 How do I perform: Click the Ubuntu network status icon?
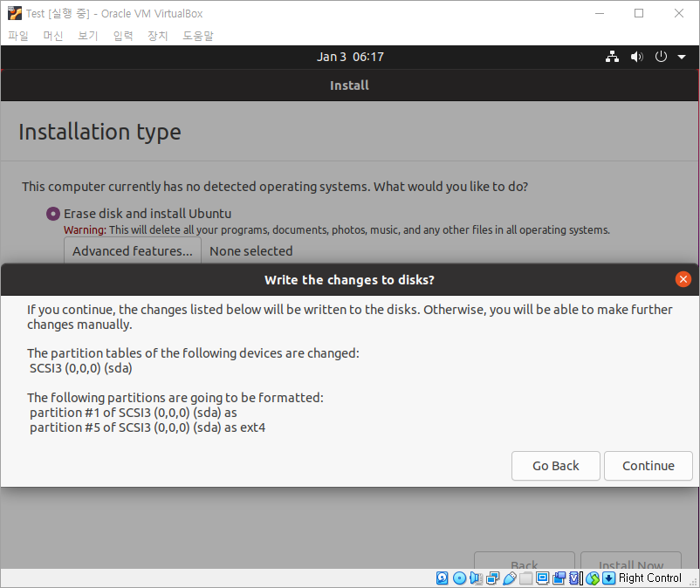click(x=612, y=57)
